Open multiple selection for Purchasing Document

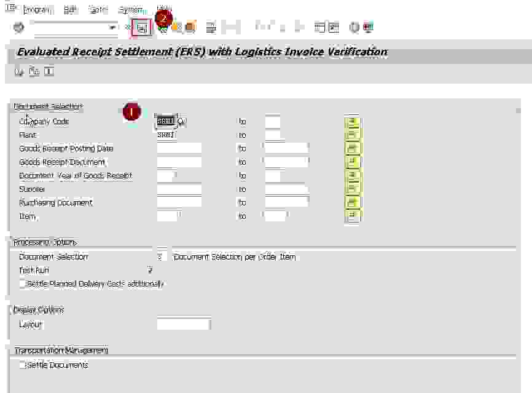[353, 203]
